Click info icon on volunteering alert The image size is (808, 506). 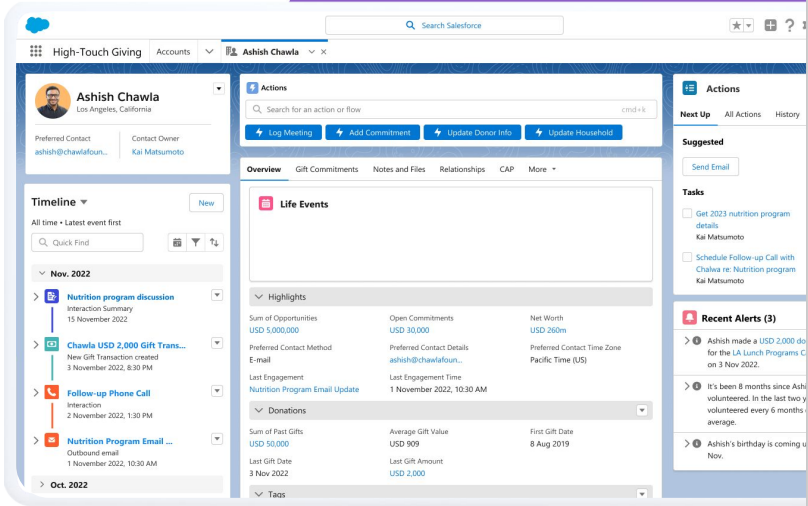click(x=697, y=386)
